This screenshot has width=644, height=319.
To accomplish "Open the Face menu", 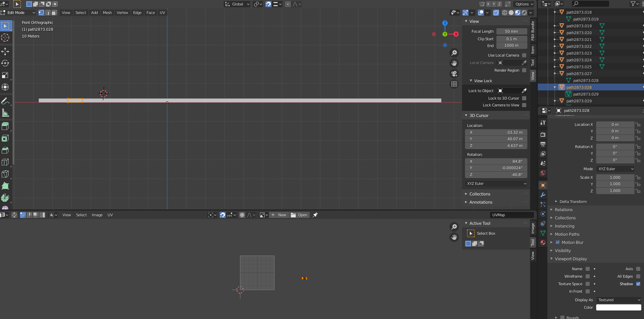I will click(x=151, y=13).
